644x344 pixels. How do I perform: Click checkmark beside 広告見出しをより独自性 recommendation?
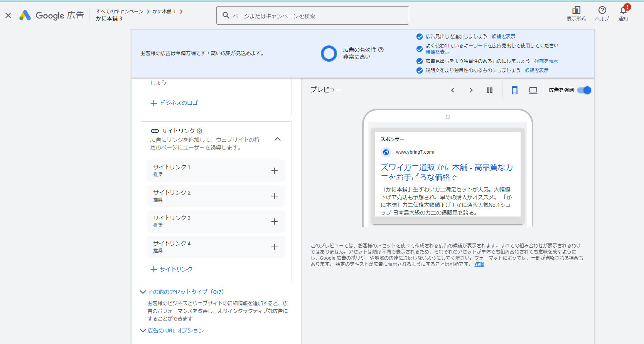pyautogui.click(x=420, y=61)
